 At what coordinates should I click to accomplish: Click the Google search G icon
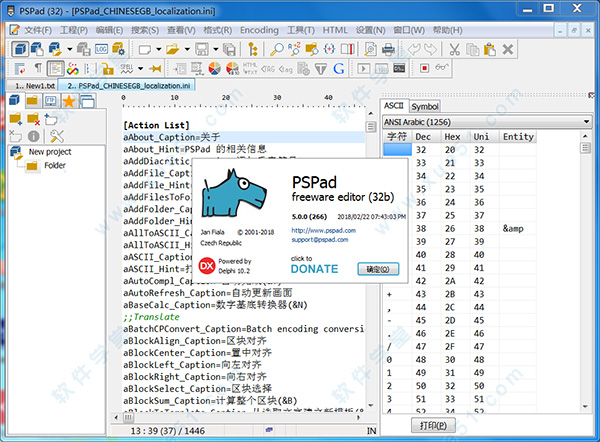click(339, 69)
